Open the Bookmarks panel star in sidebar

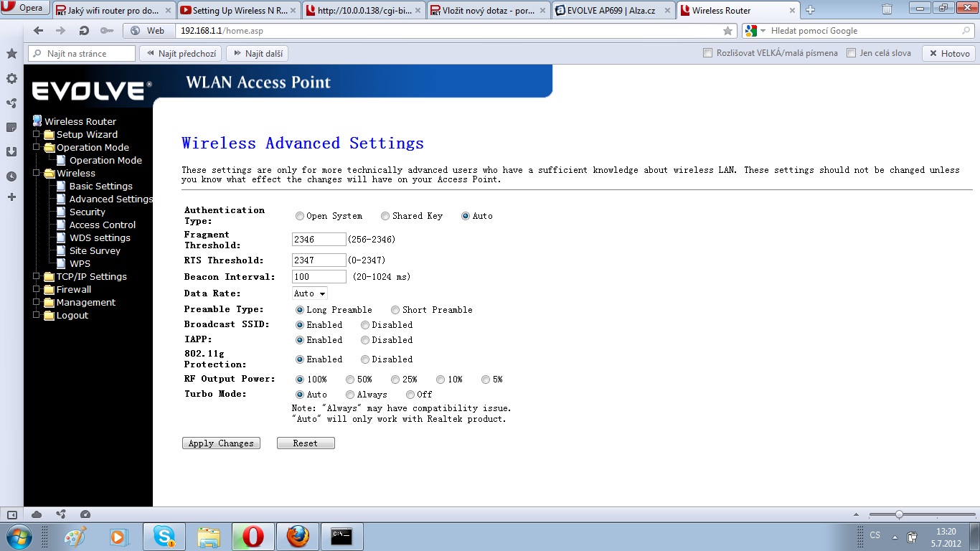coord(11,54)
